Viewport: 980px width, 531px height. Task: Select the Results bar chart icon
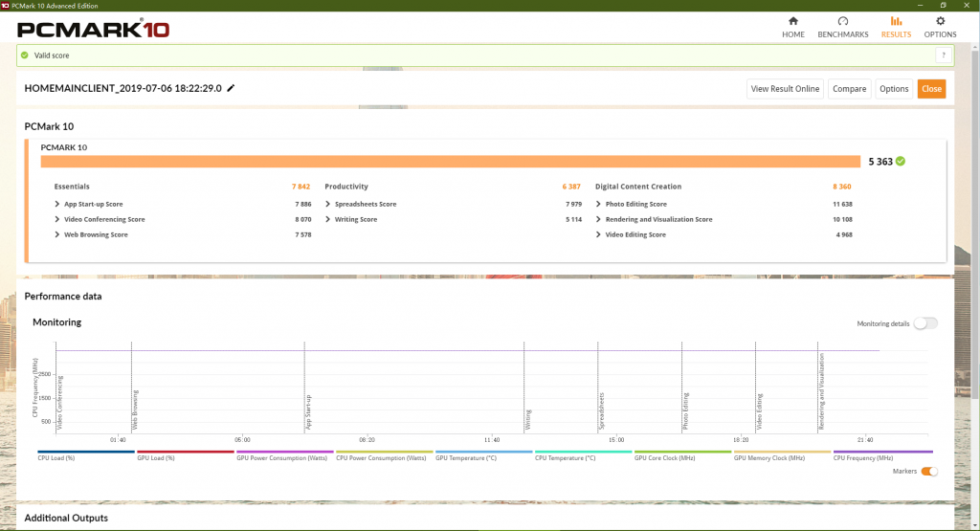[896, 21]
